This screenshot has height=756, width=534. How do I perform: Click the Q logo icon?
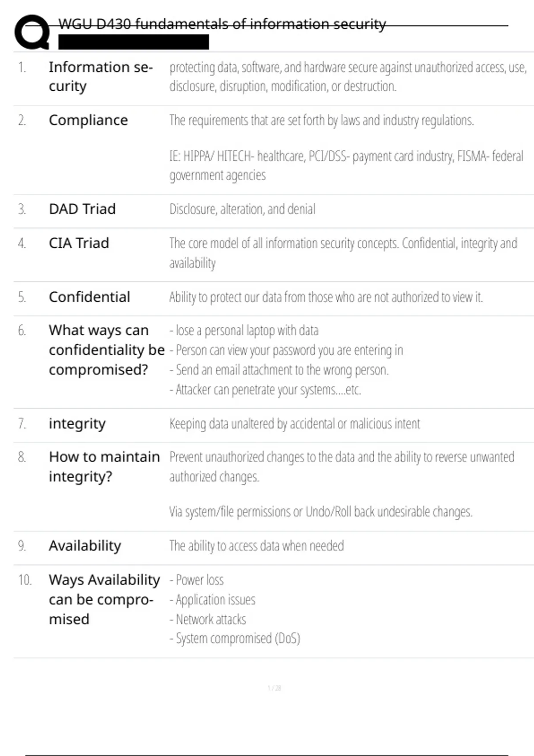[32, 32]
